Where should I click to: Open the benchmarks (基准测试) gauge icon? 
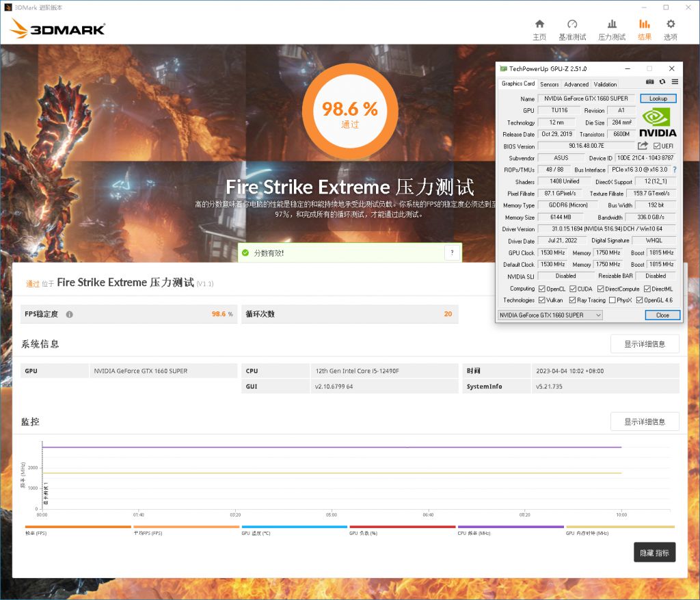pos(572,25)
